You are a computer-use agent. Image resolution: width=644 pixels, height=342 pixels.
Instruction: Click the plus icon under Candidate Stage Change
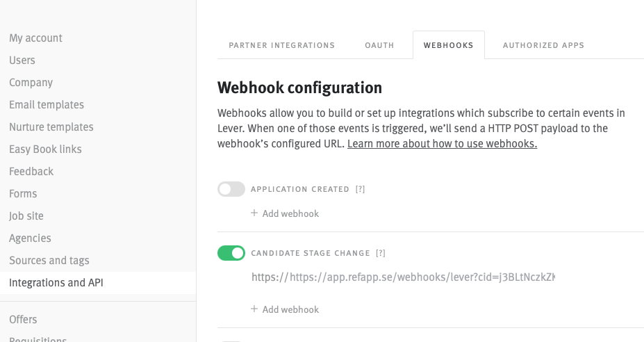(254, 309)
